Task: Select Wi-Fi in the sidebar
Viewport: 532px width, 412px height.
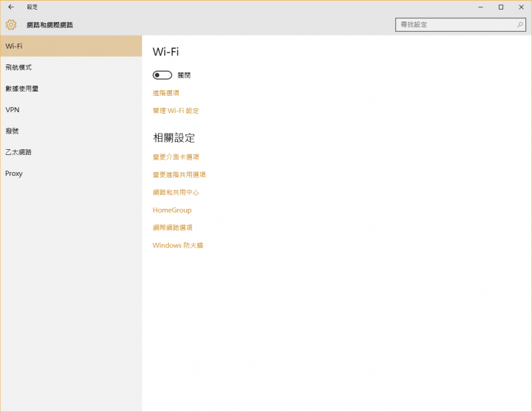Action: (71, 46)
